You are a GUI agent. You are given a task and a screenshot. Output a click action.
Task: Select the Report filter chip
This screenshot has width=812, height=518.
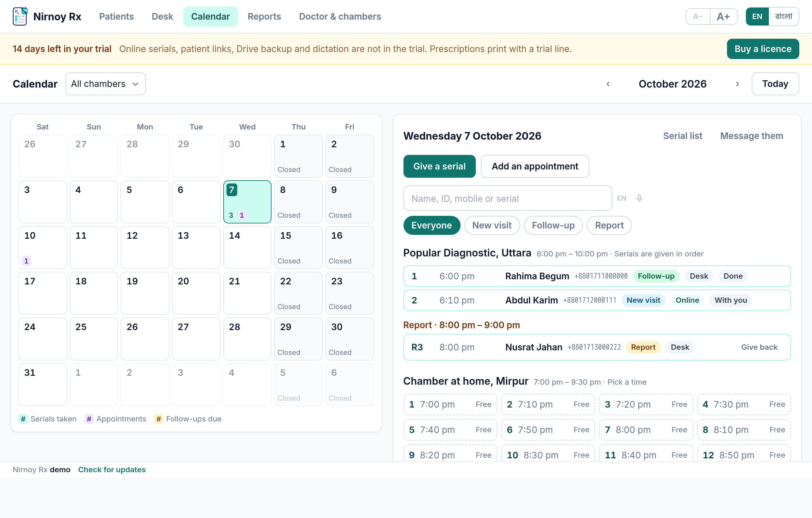(x=609, y=225)
